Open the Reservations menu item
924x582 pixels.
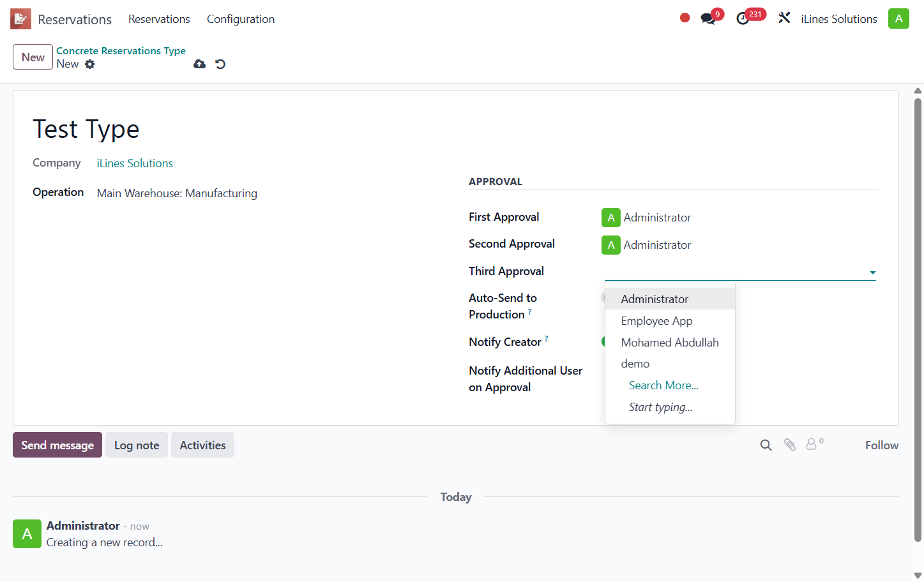(159, 19)
